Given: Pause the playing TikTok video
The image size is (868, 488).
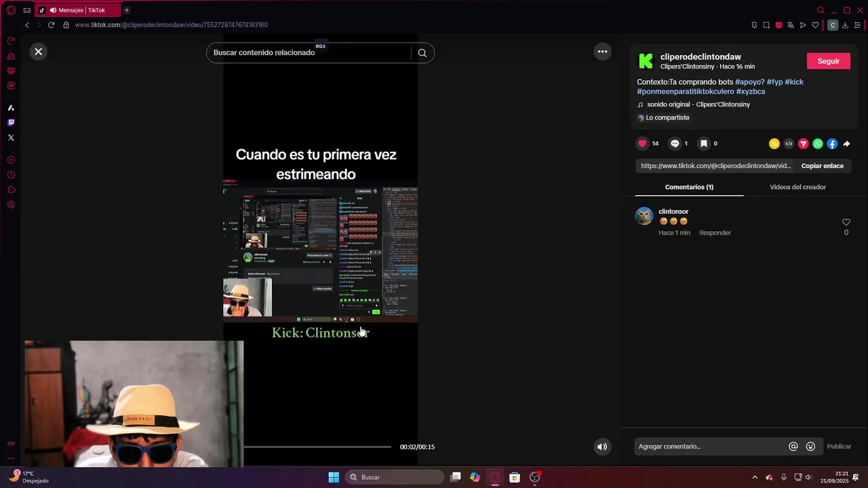Looking at the screenshot, I should (320, 252).
